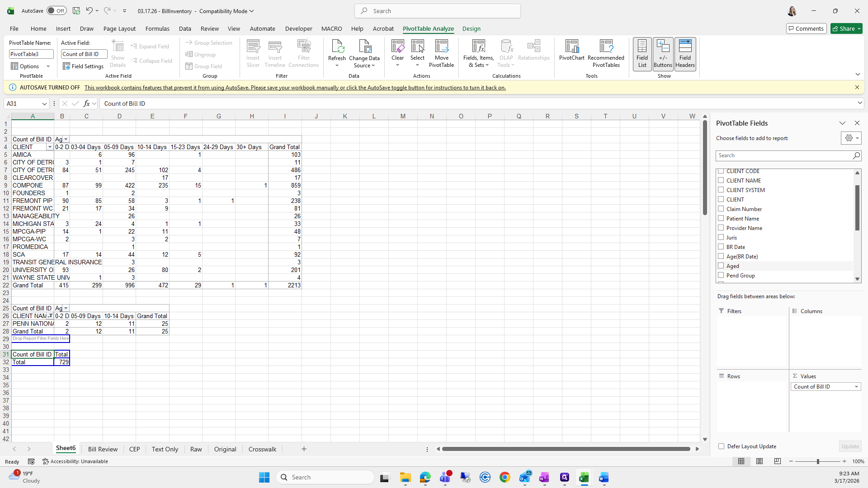Toggle the +/- Buttons display
Viewport: 868px width, 488px height.
(663, 54)
